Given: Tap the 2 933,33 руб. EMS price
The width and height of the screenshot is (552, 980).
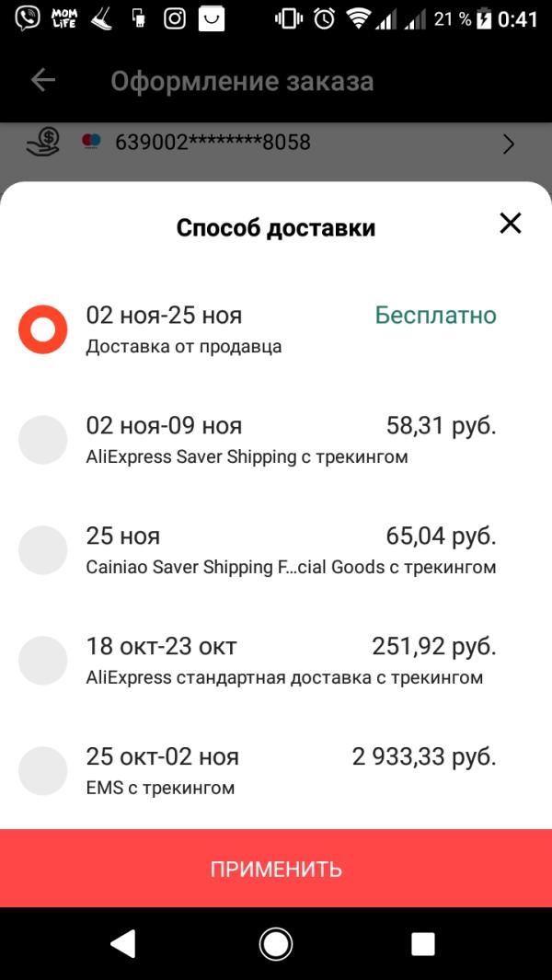Looking at the screenshot, I should (x=424, y=757).
